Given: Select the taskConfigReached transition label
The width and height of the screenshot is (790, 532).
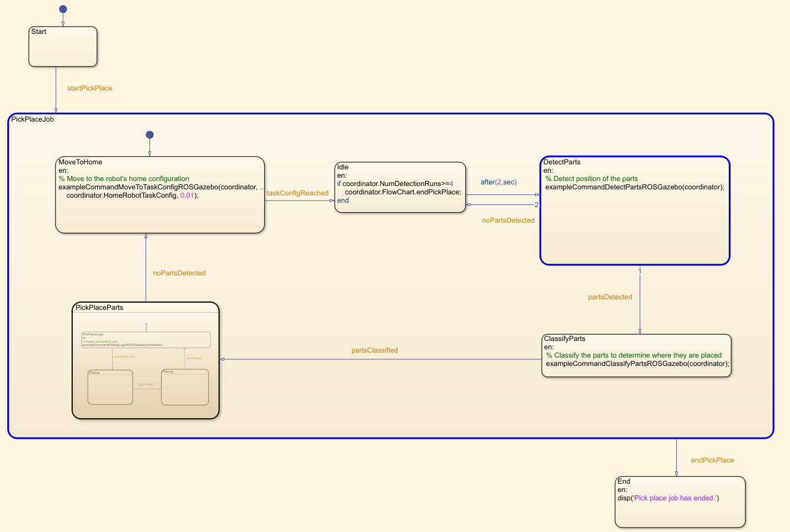Looking at the screenshot, I should pos(298,193).
